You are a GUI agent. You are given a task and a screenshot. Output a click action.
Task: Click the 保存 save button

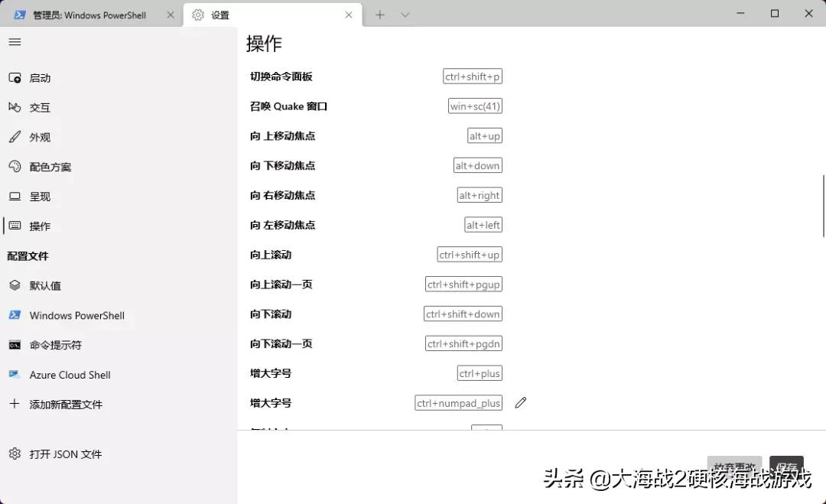click(x=786, y=467)
